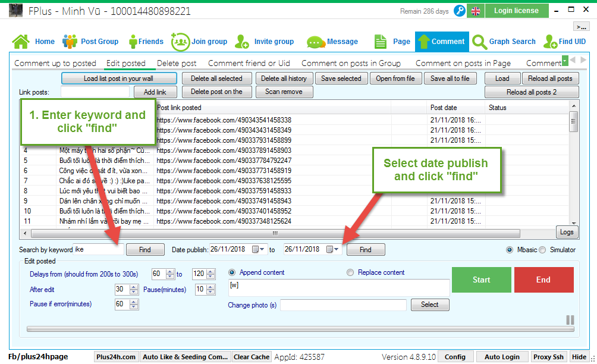Click the Open from file button
597x364 pixels.
(395, 79)
